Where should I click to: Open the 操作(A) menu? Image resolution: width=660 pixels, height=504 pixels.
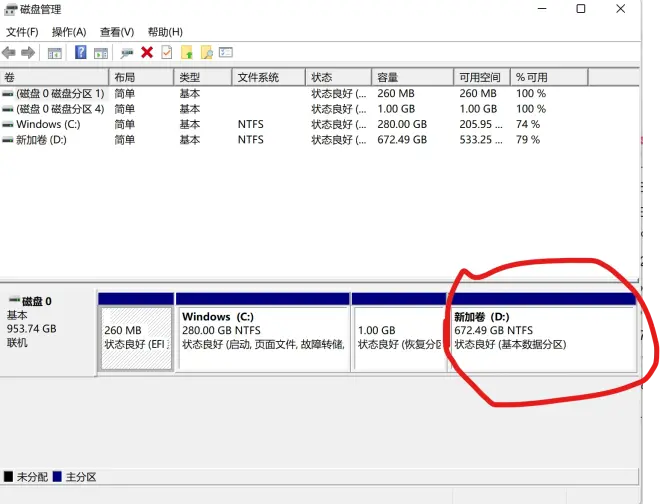[x=68, y=32]
